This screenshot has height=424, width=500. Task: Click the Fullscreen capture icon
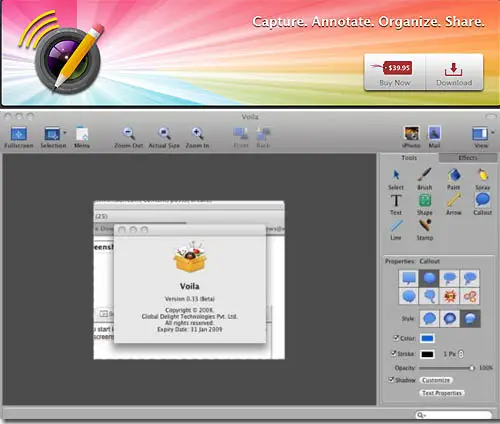tap(19, 134)
